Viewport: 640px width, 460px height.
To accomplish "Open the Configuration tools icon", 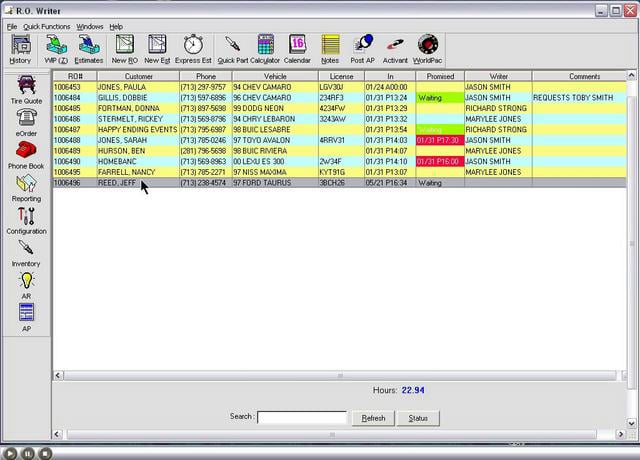I will tap(26, 220).
